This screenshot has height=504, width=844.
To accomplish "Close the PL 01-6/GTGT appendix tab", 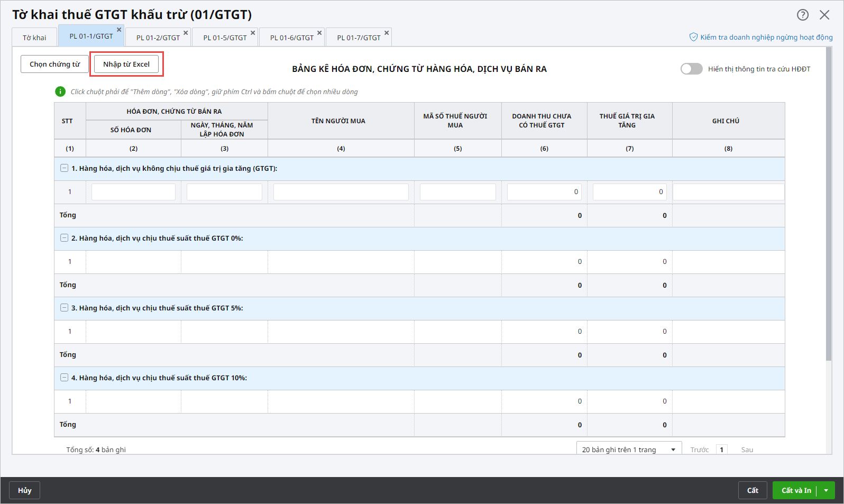I will (319, 33).
